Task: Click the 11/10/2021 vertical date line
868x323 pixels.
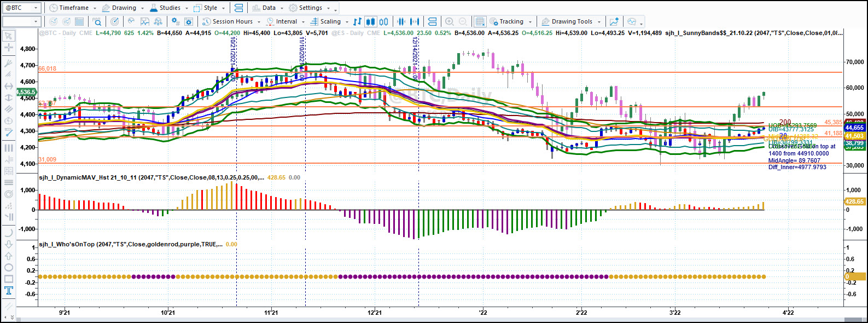Action: tap(305, 171)
